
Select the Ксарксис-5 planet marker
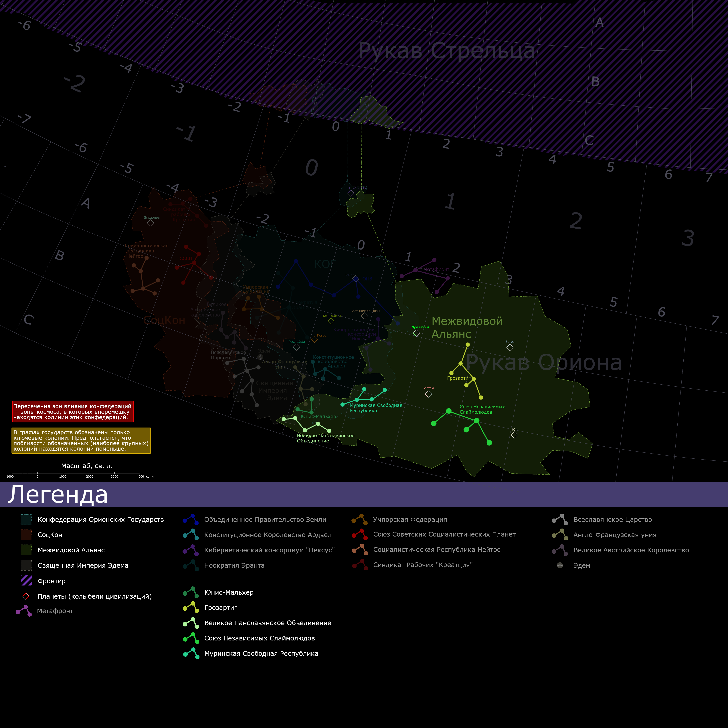tap(331, 321)
